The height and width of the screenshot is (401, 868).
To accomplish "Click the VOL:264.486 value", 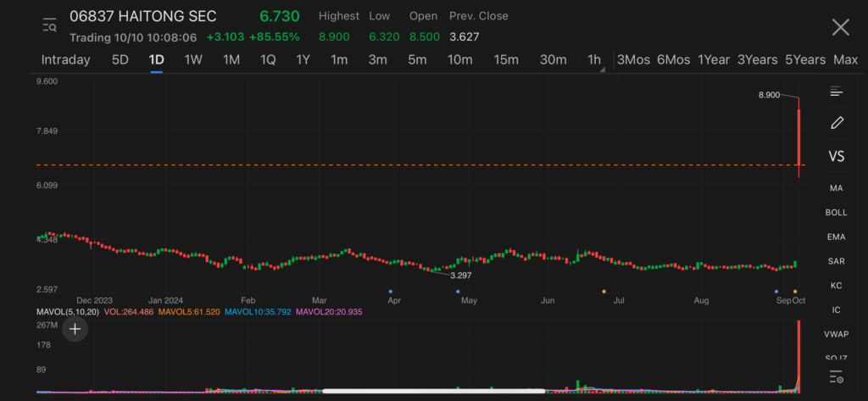I will tap(129, 312).
